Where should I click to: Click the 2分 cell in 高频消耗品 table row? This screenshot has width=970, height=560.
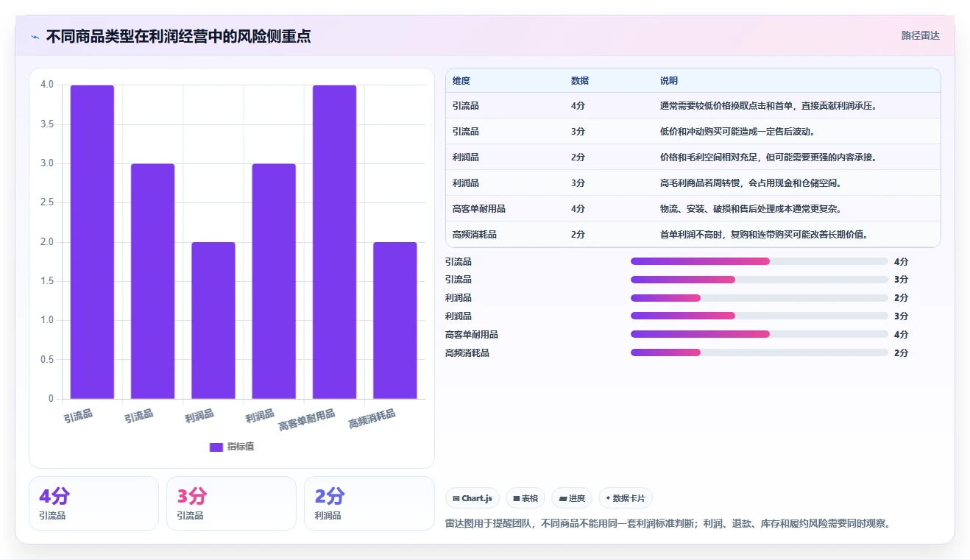click(x=578, y=235)
